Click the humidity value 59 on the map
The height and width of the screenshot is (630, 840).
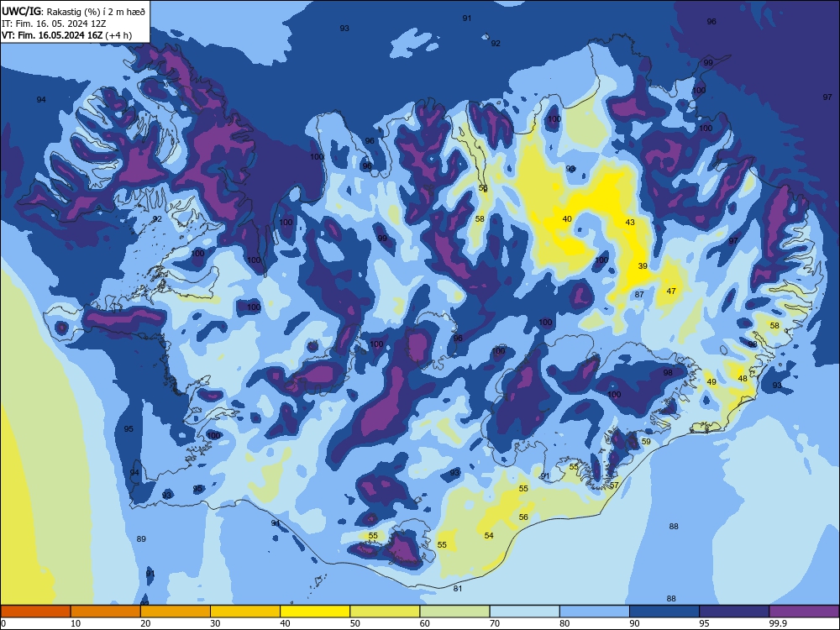[x=646, y=442]
